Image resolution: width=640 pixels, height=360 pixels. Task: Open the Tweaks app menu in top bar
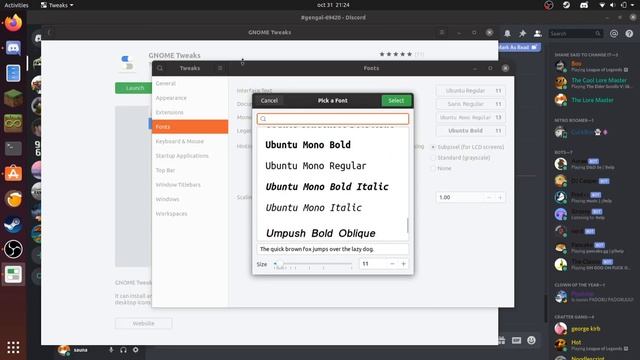click(x=57, y=5)
